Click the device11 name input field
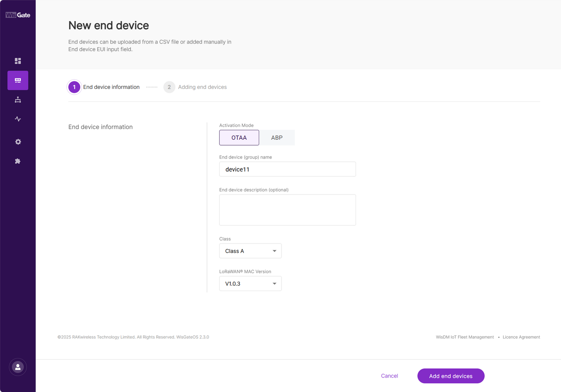This screenshot has height=392, width=561. (x=287, y=169)
